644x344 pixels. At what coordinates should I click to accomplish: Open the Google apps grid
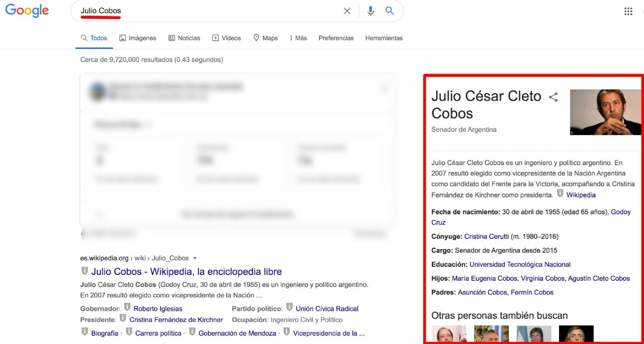coord(628,11)
